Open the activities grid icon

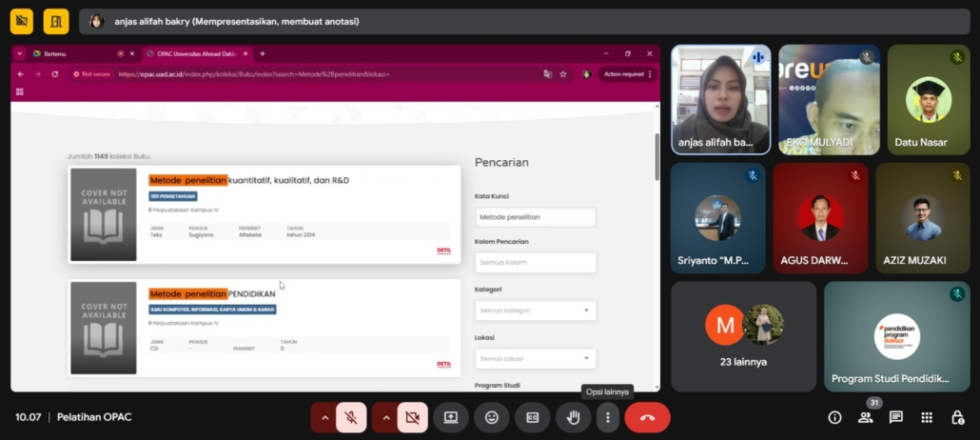coord(927,417)
